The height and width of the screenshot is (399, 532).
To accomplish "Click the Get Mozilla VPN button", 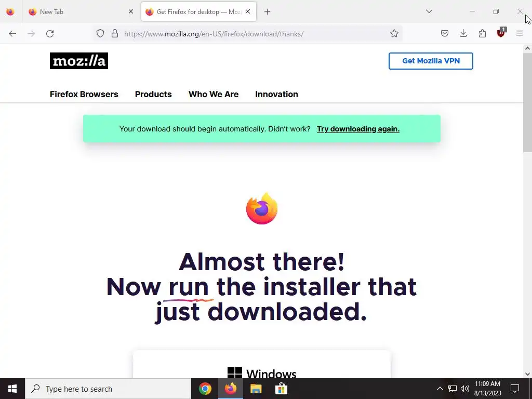I will (431, 61).
